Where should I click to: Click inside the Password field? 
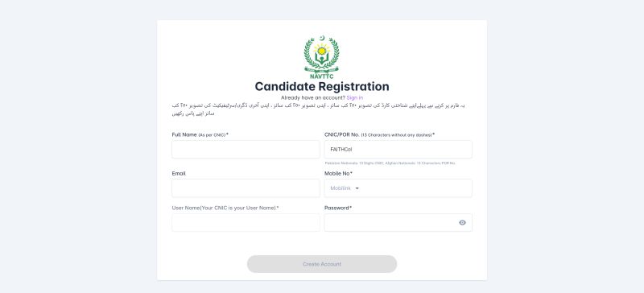390,222
